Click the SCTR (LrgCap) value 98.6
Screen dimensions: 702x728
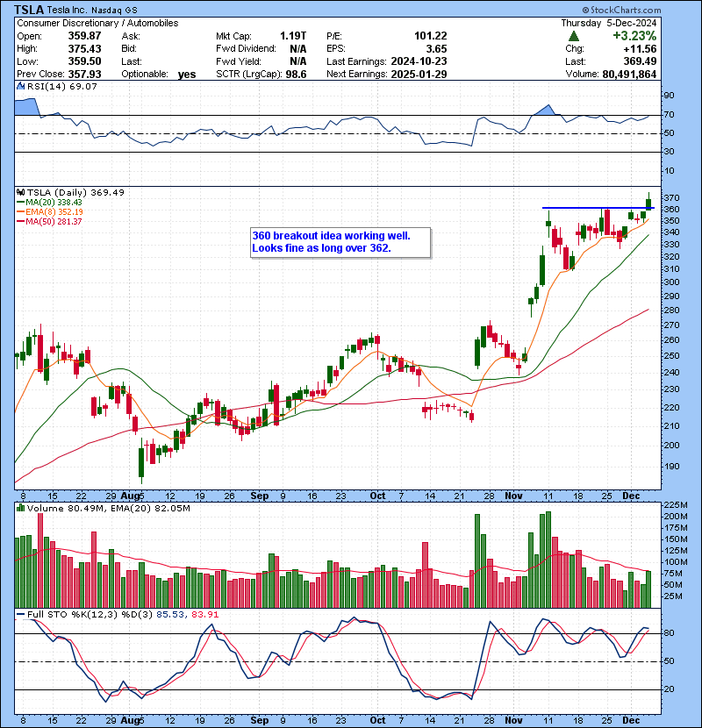click(x=297, y=74)
